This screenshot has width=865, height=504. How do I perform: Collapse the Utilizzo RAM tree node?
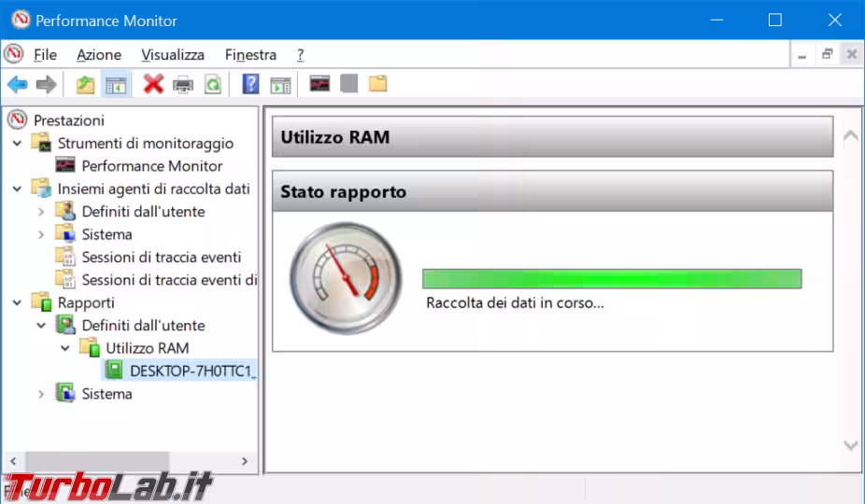tap(65, 348)
